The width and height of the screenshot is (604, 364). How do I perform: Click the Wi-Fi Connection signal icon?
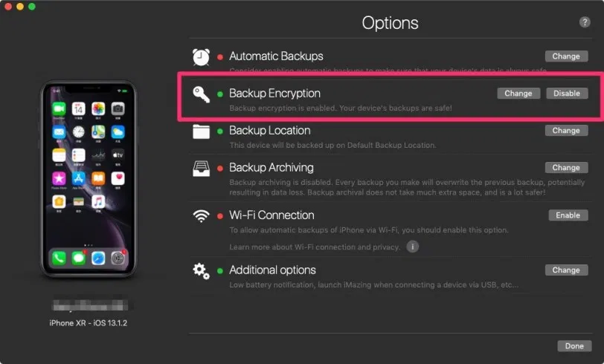pos(201,216)
